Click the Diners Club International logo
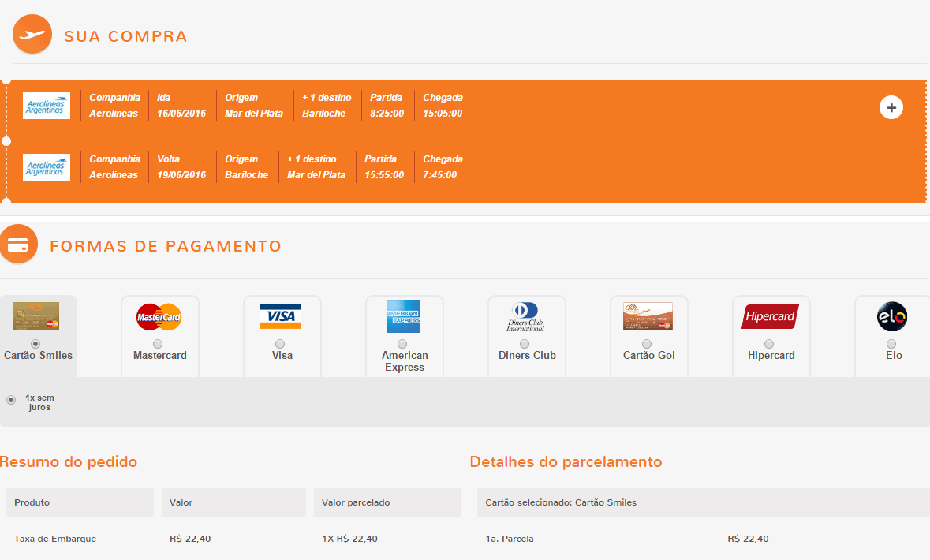 (525, 317)
